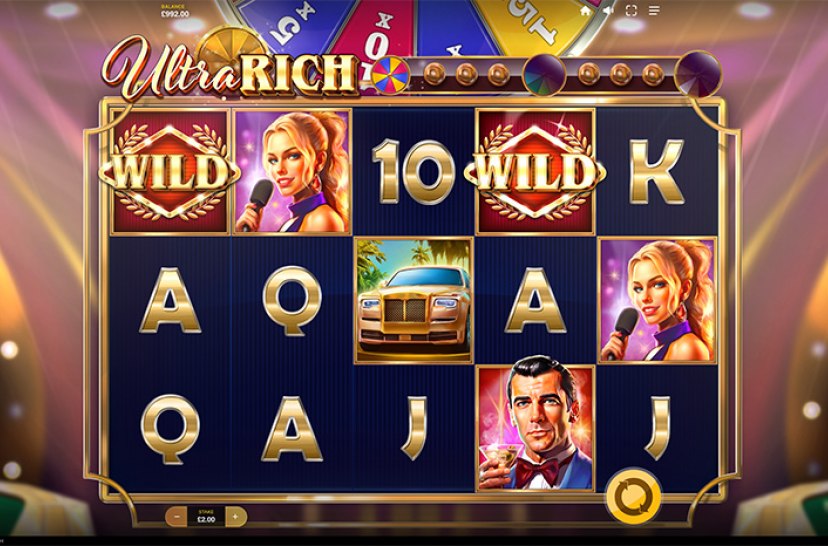Click the gold K symbol
The height and width of the screenshot is (546, 828).
(x=657, y=172)
